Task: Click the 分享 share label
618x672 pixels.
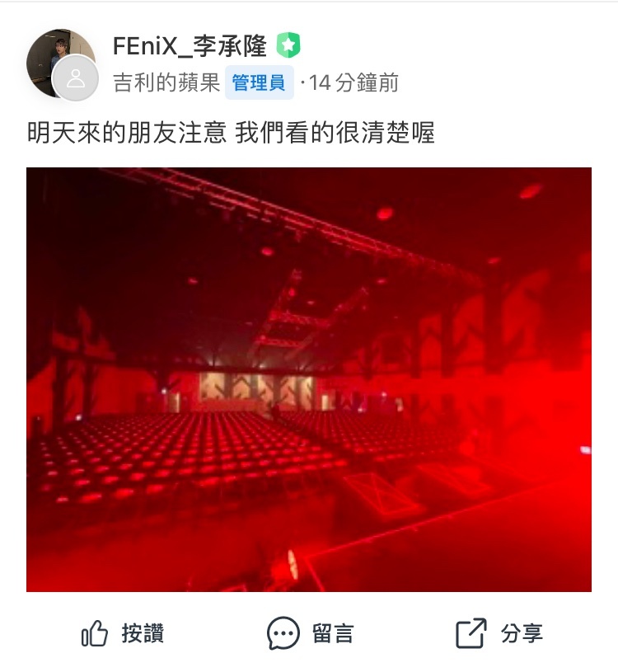Action: pyautogui.click(x=522, y=633)
